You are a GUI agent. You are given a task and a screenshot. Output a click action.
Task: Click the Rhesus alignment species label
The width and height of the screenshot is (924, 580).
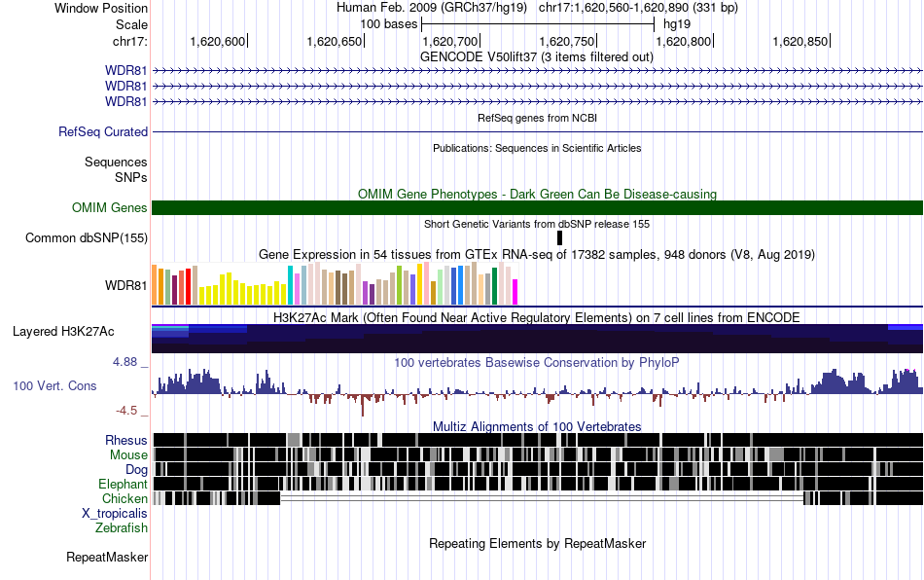[x=126, y=440]
